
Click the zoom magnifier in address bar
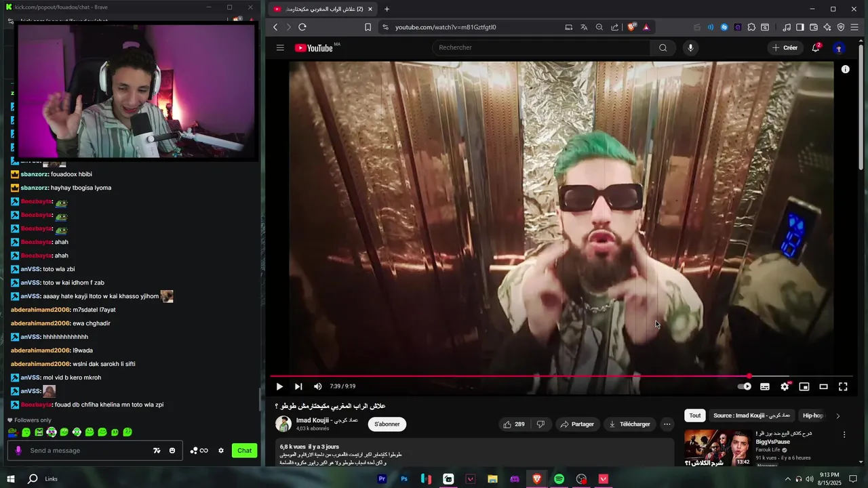click(x=599, y=27)
